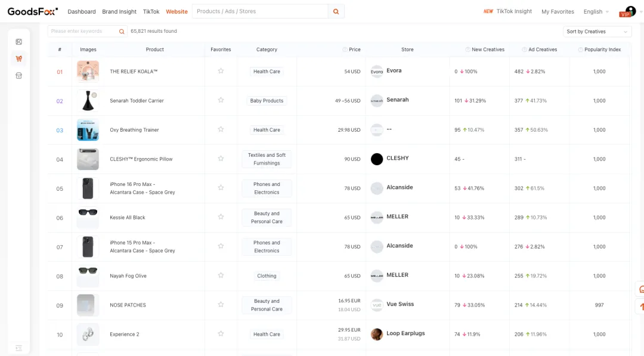The width and height of the screenshot is (644, 356).
Task: Favorite THE RELIEF KOALA product
Action: pyautogui.click(x=221, y=71)
